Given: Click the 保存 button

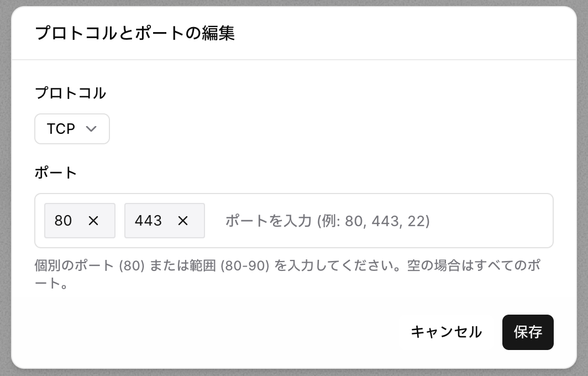Looking at the screenshot, I should [x=528, y=332].
